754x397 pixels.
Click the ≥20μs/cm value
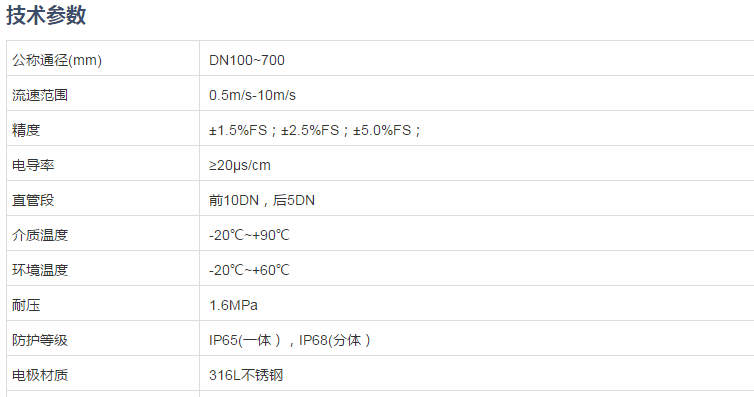pos(239,165)
